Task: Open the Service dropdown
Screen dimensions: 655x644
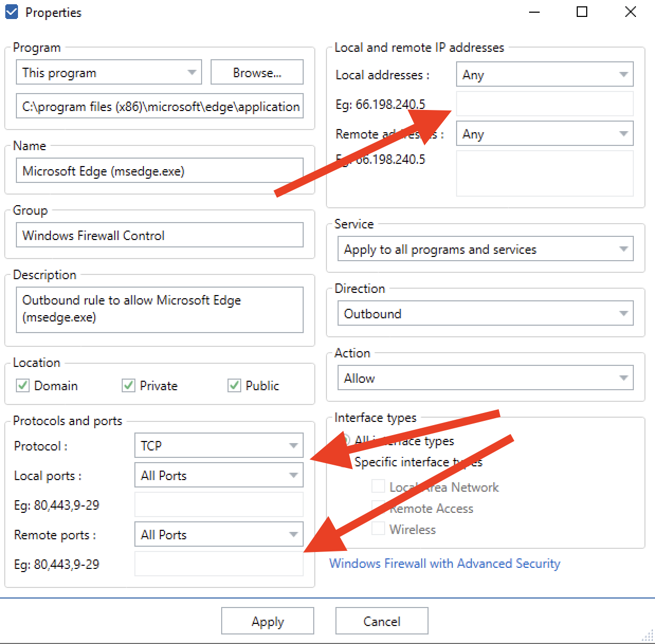Action: click(486, 249)
